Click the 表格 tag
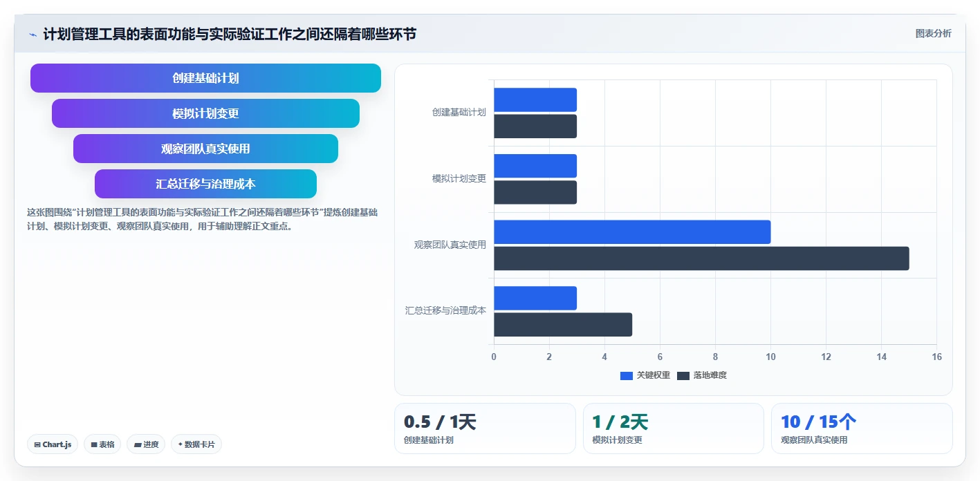The image size is (980, 481). pyautogui.click(x=102, y=444)
